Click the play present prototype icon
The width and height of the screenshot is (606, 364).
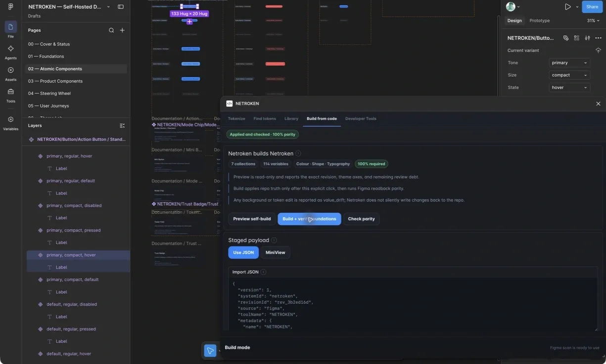pos(567,7)
